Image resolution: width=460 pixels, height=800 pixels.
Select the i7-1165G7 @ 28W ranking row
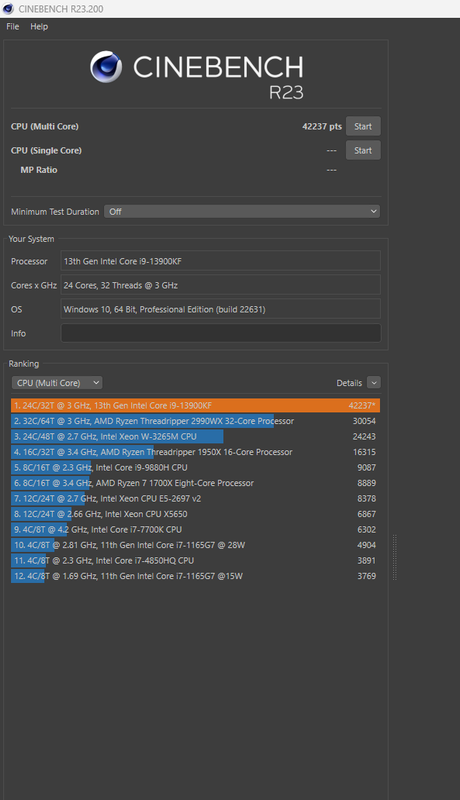pos(195,545)
